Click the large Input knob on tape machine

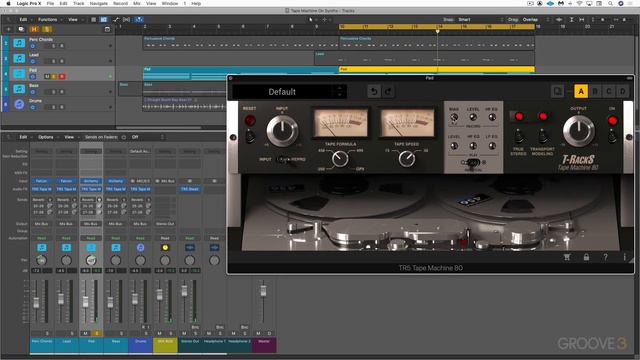282,131
